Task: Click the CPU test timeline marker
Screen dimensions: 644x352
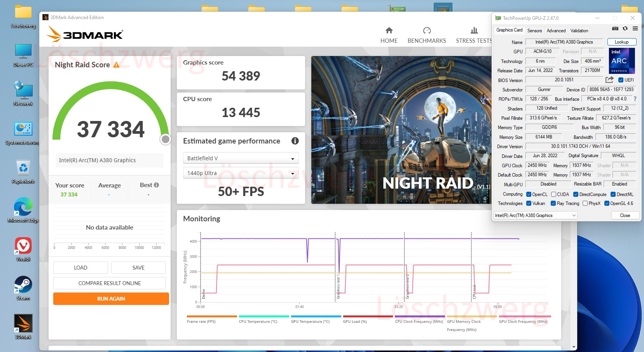Action: click(x=474, y=292)
